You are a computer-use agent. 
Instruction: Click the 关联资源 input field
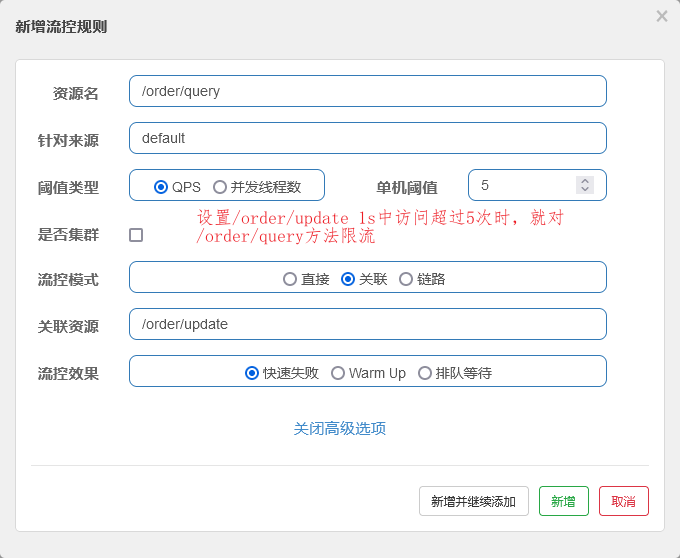click(x=368, y=324)
